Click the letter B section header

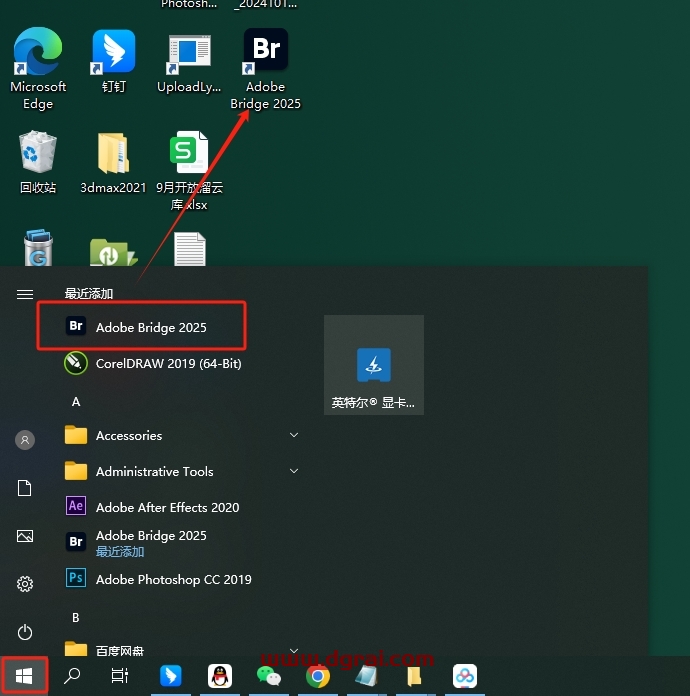coord(76,617)
